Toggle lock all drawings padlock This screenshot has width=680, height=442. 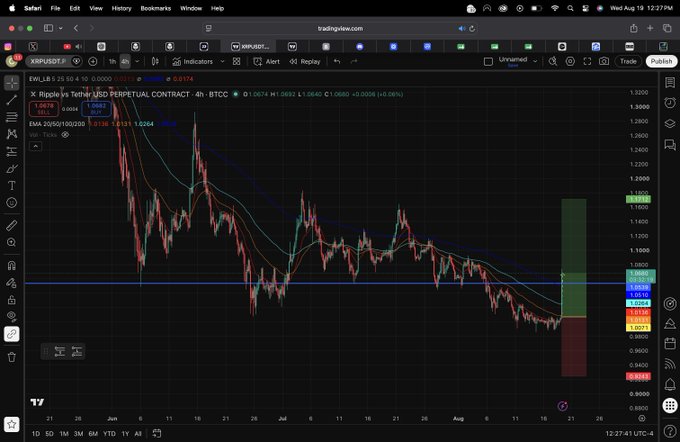pos(12,300)
